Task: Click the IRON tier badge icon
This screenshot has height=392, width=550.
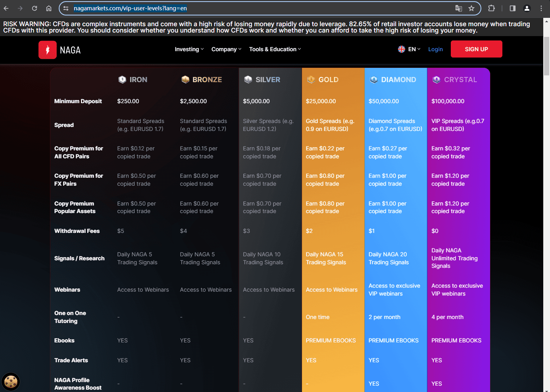Action: [x=122, y=79]
